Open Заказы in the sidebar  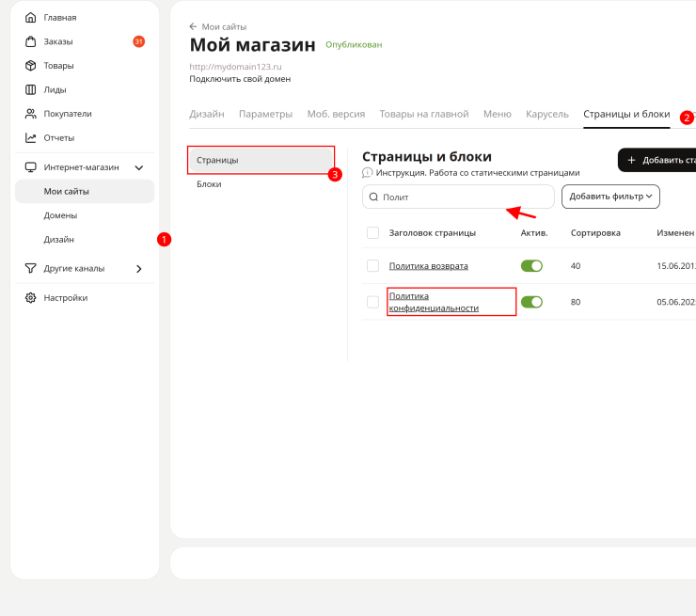58,41
